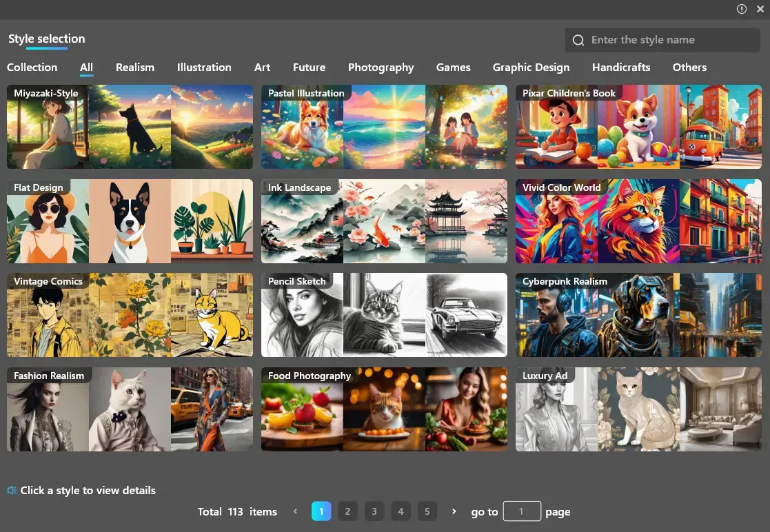Select the Pencil Sketch style
Viewport: 770px width, 532px height.
pyautogui.click(x=384, y=316)
